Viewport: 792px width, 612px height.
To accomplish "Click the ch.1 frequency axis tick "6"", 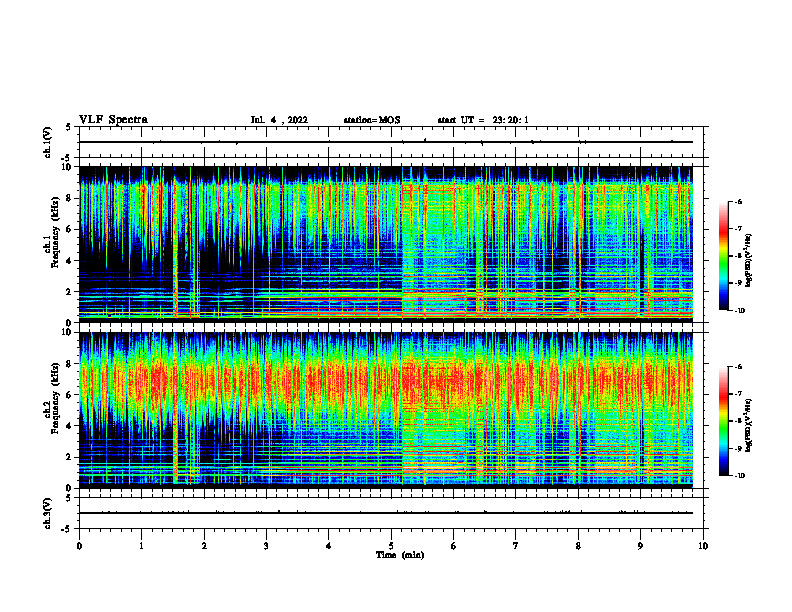I will pos(70,230).
